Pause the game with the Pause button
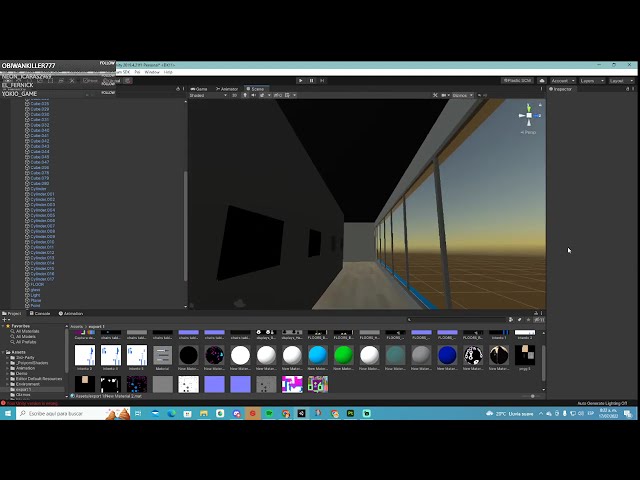The width and height of the screenshot is (640, 480). pyautogui.click(x=311, y=81)
